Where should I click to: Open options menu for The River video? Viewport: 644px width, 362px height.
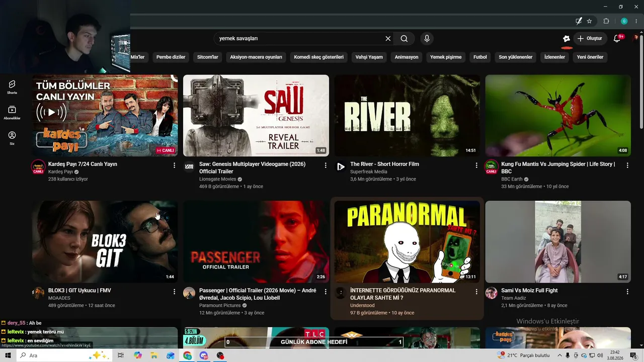(x=476, y=165)
